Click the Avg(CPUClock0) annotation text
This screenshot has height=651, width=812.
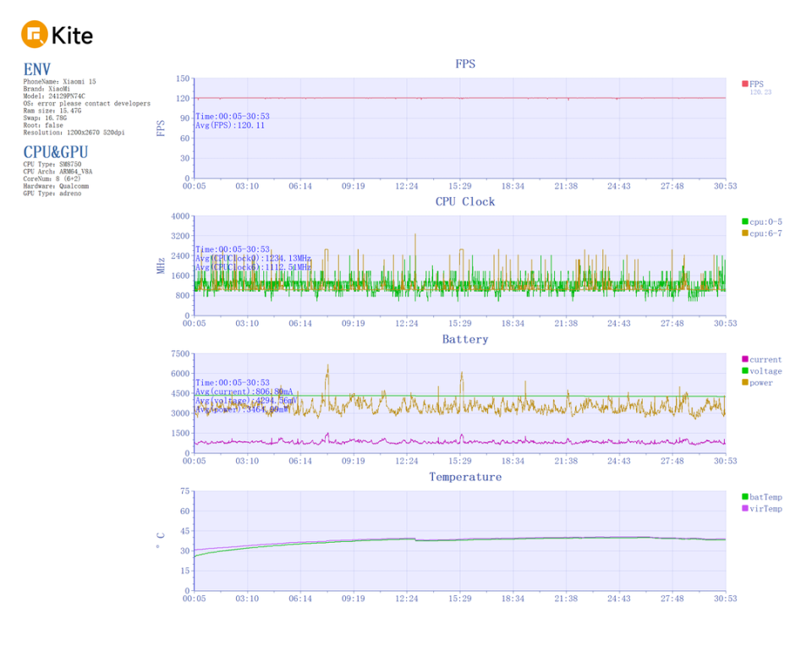tap(253, 258)
